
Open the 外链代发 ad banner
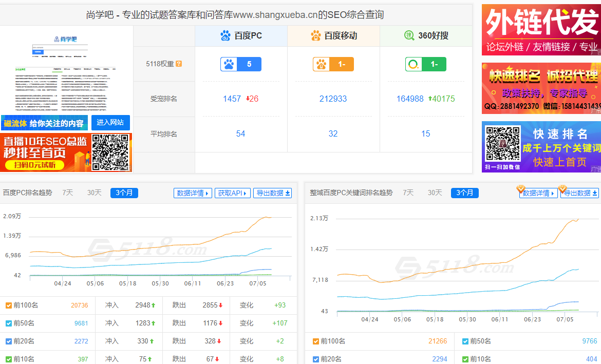click(x=541, y=30)
